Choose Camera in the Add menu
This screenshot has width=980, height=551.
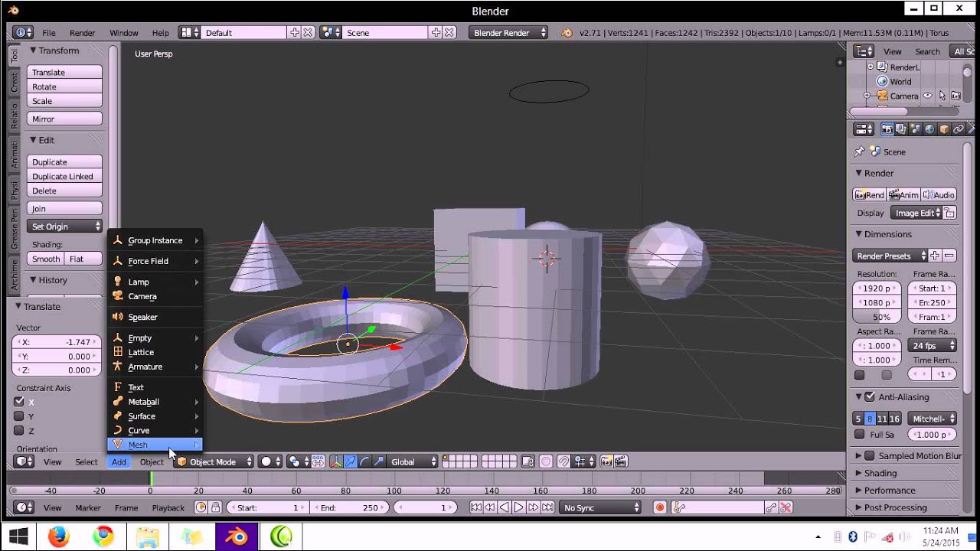(154, 296)
